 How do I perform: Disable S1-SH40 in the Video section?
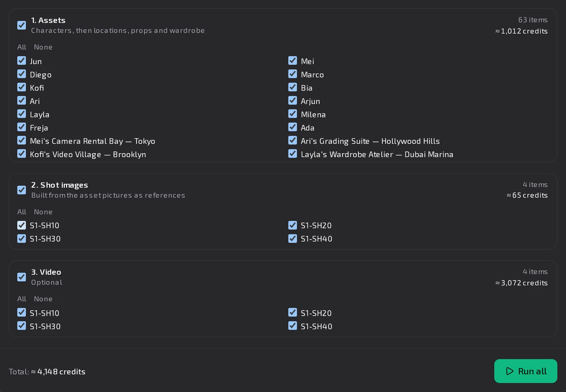293,326
